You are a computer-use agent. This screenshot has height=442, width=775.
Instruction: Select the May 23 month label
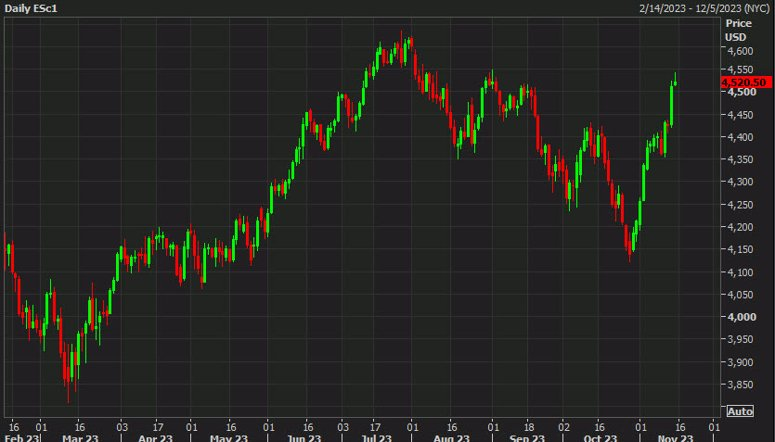(228, 438)
